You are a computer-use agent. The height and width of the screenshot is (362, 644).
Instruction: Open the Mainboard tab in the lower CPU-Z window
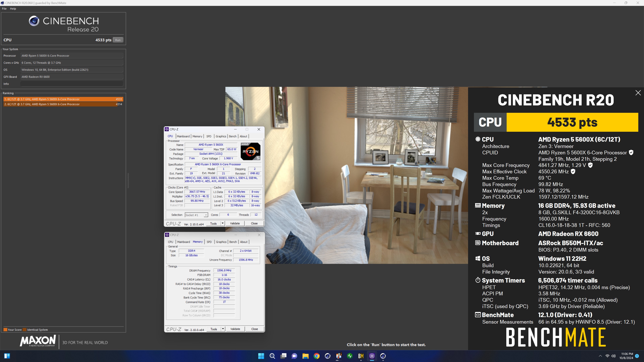[183, 242]
